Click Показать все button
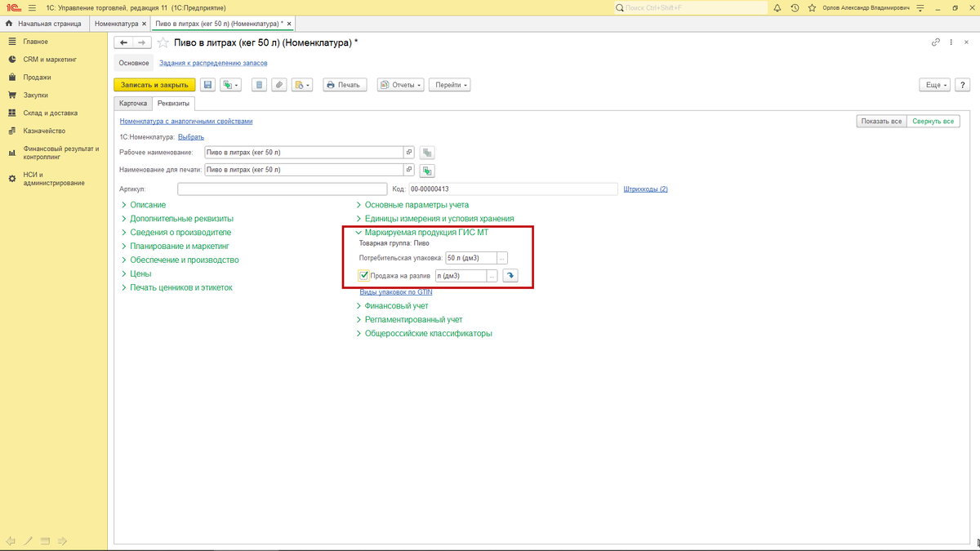This screenshot has height=551, width=980. coord(881,121)
